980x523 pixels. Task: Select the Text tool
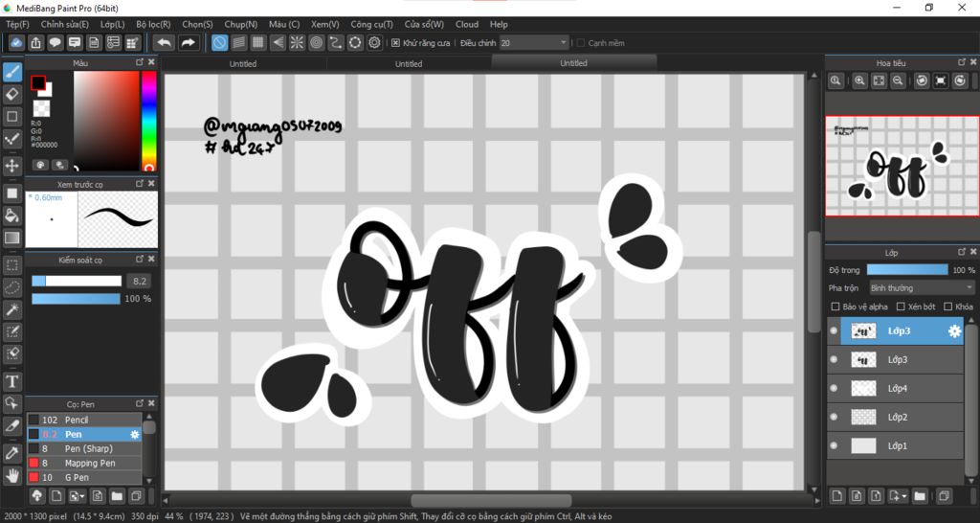coord(11,381)
